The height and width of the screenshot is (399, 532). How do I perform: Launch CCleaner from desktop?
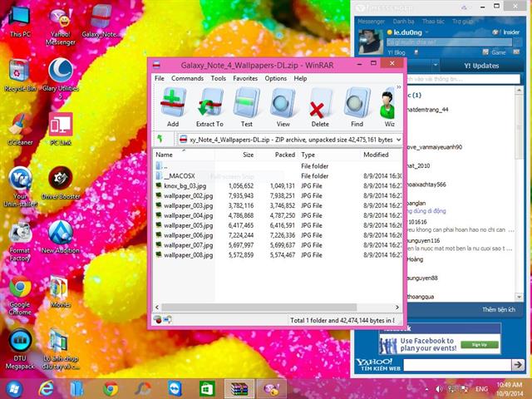click(x=20, y=130)
